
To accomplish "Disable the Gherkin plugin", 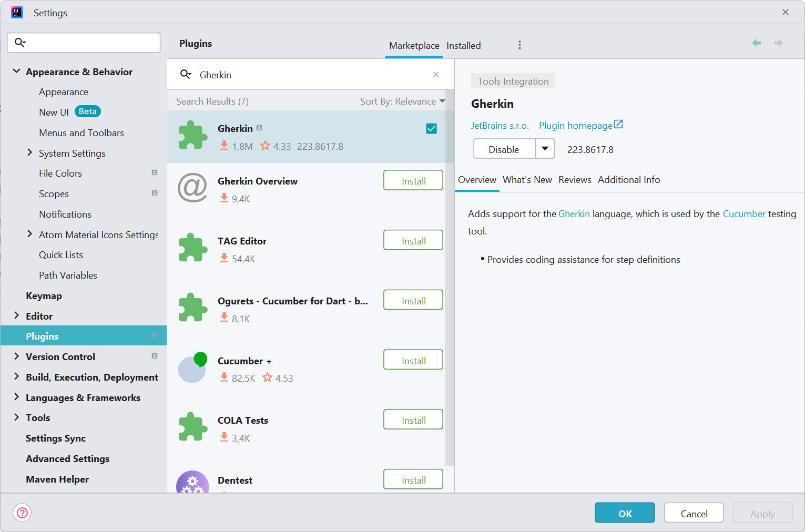I will 504,149.
